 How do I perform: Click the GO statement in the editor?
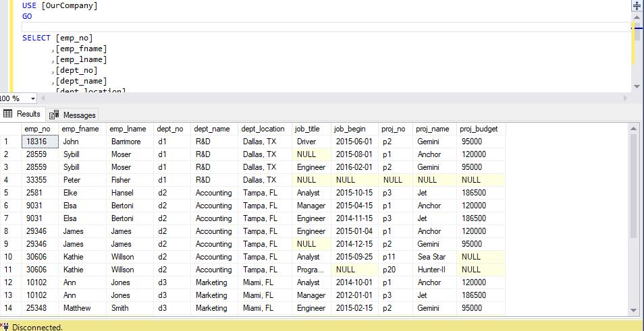[27, 17]
